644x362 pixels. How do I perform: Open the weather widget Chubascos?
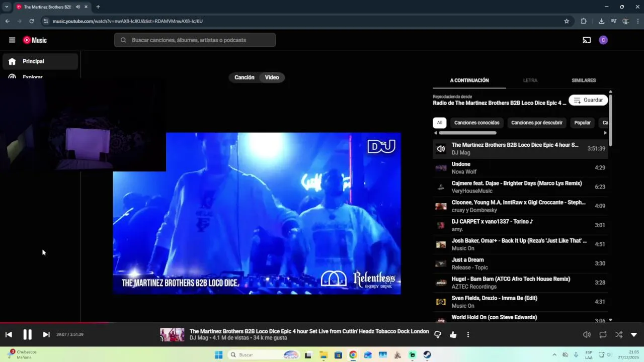[x=23, y=354]
